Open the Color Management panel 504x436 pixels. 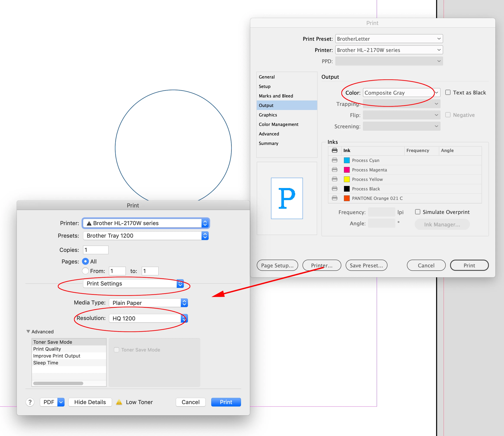pos(278,124)
